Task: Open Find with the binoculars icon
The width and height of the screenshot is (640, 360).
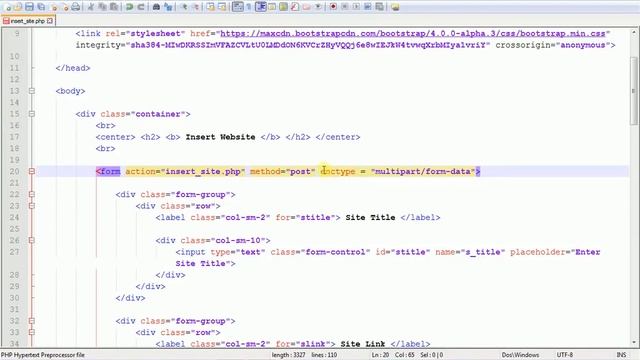Action: pos(156,7)
